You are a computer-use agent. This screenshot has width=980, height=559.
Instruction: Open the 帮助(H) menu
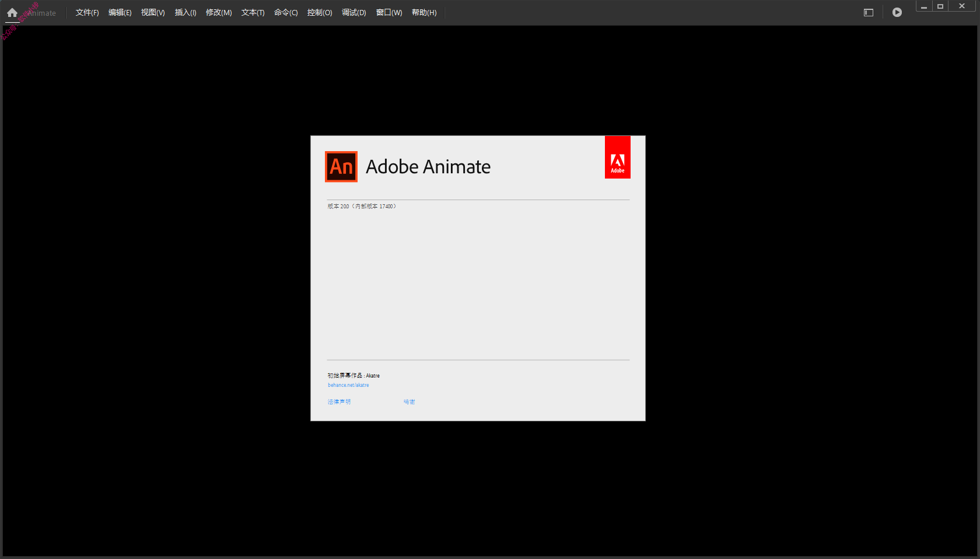click(x=424, y=12)
